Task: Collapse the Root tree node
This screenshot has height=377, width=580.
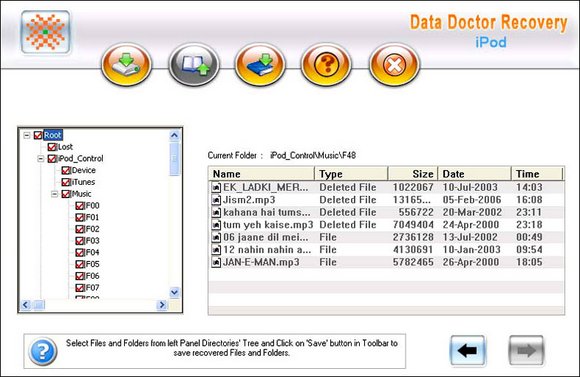Action: pyautogui.click(x=27, y=135)
